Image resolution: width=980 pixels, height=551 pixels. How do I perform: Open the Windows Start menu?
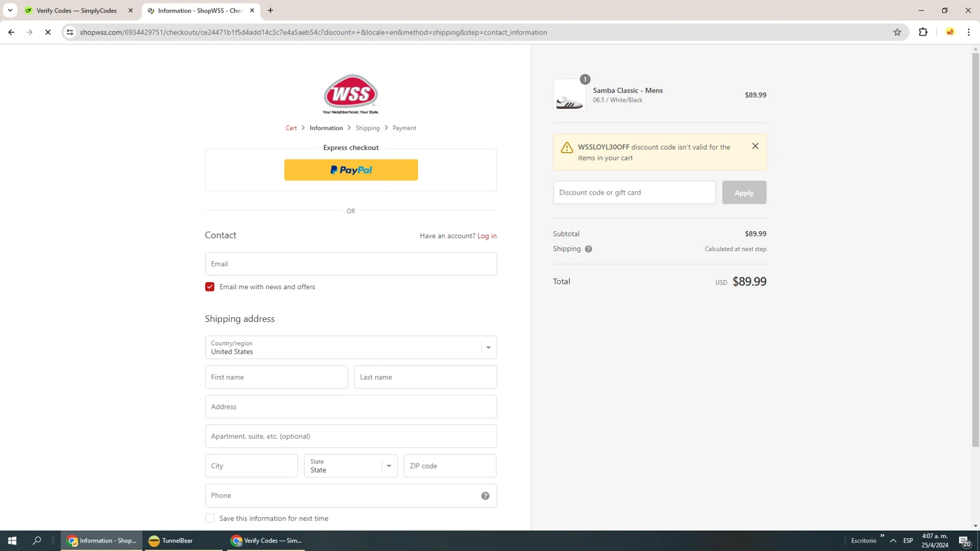pyautogui.click(x=12, y=541)
